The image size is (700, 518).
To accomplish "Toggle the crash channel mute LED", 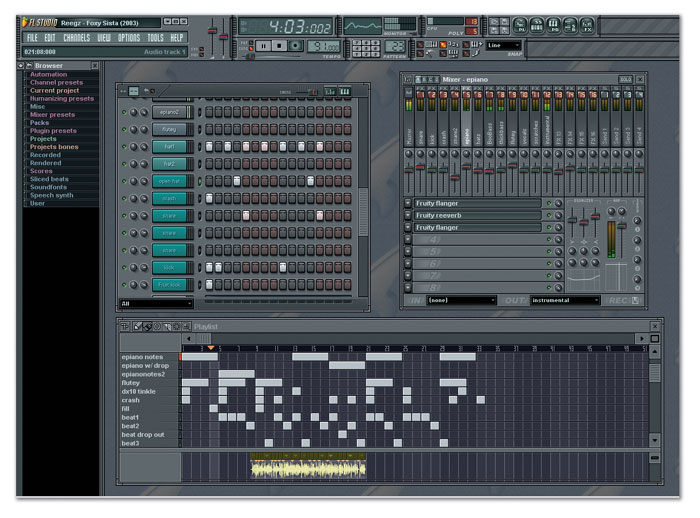I will (x=124, y=198).
